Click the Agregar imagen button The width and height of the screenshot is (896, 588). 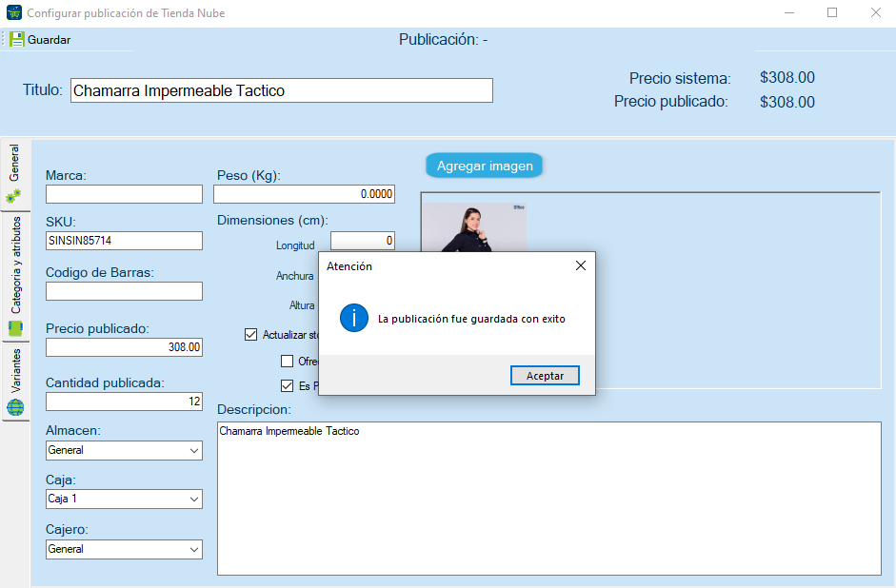pos(484,166)
